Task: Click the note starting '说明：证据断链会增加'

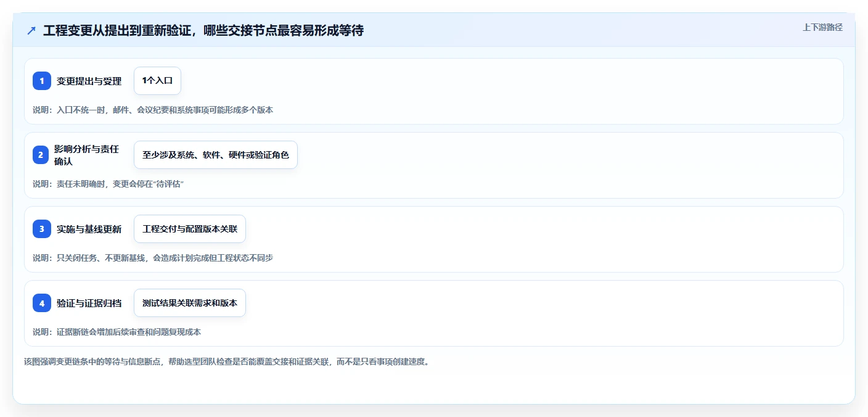Action: click(117, 332)
